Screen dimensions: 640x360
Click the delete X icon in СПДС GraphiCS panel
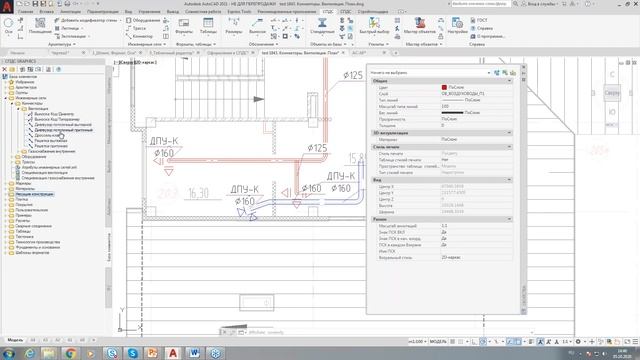[4, 69]
